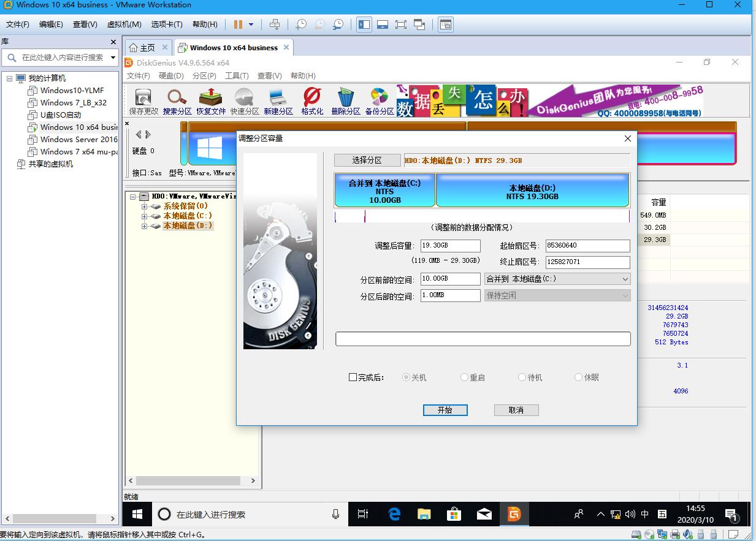Select the 搜索分区 tool
This screenshot has width=756, height=541.
[x=177, y=101]
